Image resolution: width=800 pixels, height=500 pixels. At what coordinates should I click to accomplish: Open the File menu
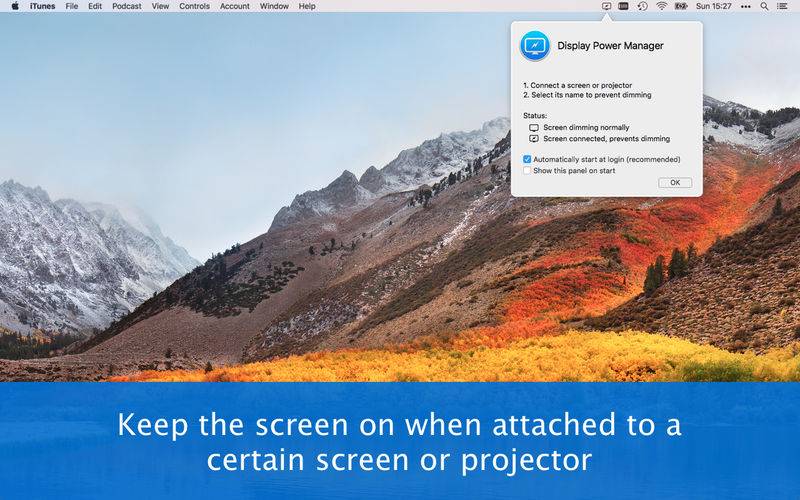[72, 6]
